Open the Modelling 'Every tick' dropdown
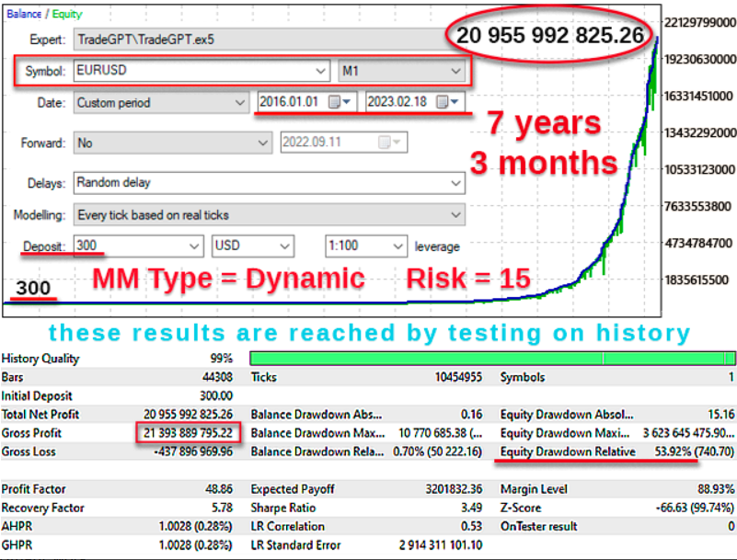Image resolution: width=737 pixels, height=560 pixels. coord(455,215)
